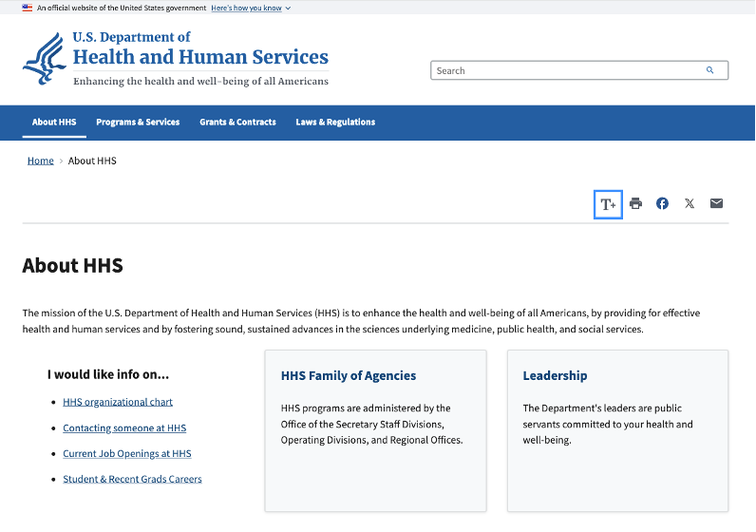
Task: Open Current Job Openings at HHS link
Action: point(127,453)
